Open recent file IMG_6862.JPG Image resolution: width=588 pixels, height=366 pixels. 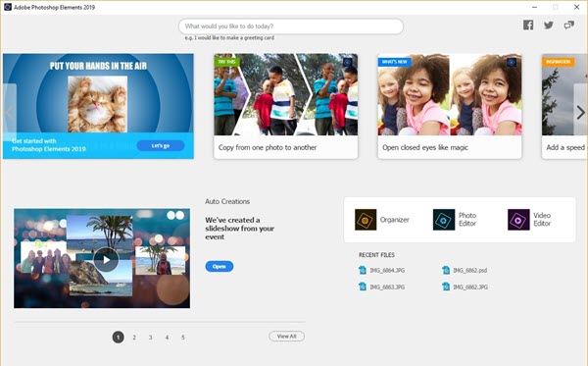click(x=465, y=287)
